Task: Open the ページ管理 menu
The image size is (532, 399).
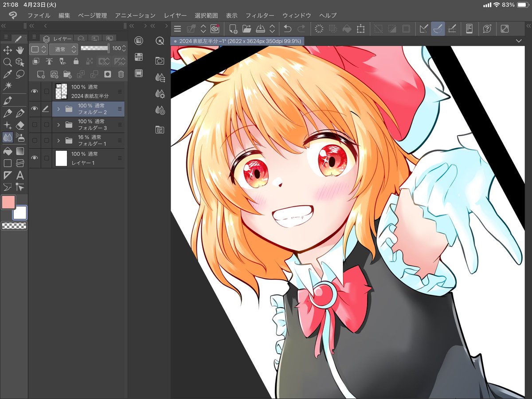Action: coord(92,16)
